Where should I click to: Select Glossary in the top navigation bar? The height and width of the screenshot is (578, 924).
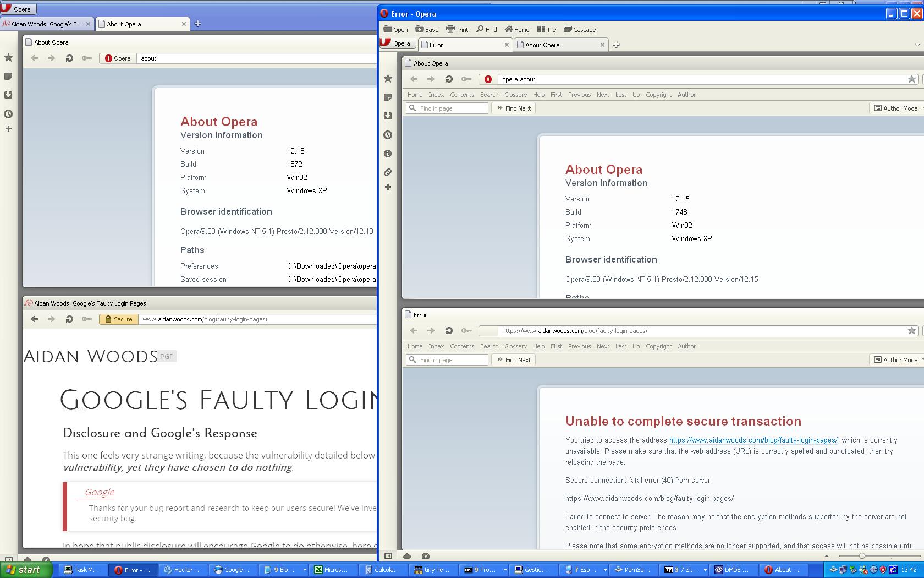pyautogui.click(x=515, y=95)
